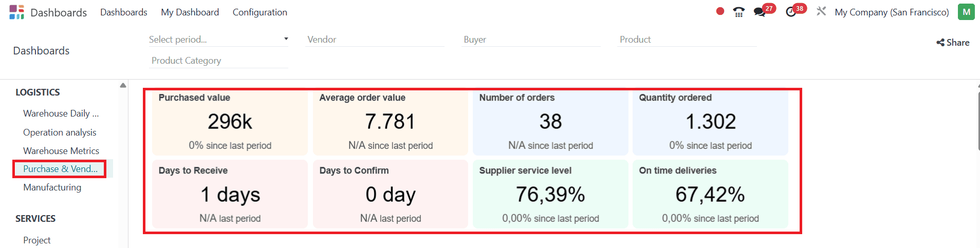This screenshot has height=248, width=980.
Task: Open Supplier service level 76,39% card
Action: pyautogui.click(x=550, y=194)
